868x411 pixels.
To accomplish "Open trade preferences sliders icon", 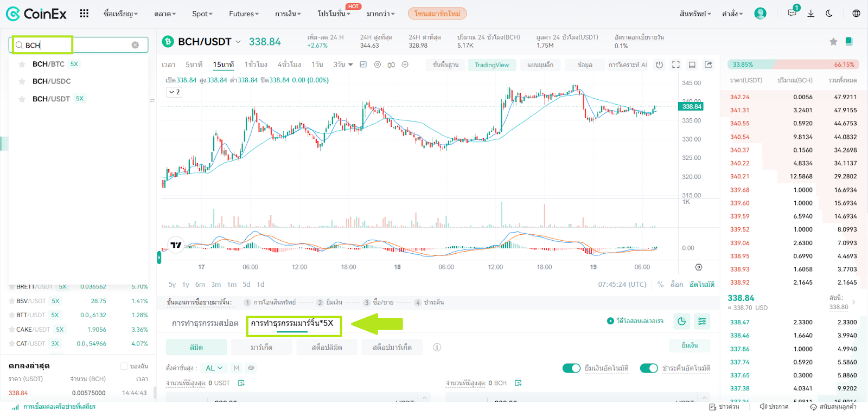I will [702, 322].
